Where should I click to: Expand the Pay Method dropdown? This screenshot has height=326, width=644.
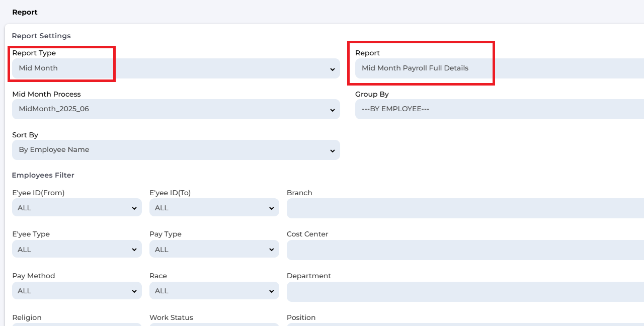tap(76, 291)
